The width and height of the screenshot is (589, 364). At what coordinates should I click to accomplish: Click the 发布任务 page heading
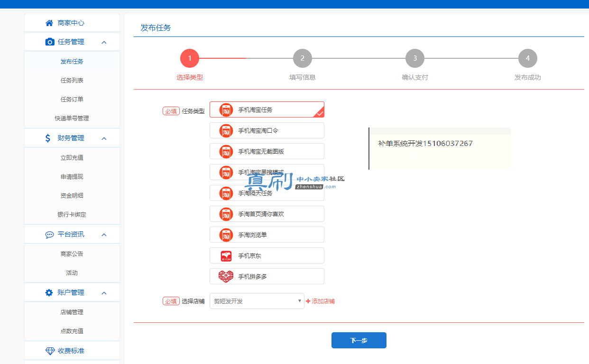click(x=156, y=27)
